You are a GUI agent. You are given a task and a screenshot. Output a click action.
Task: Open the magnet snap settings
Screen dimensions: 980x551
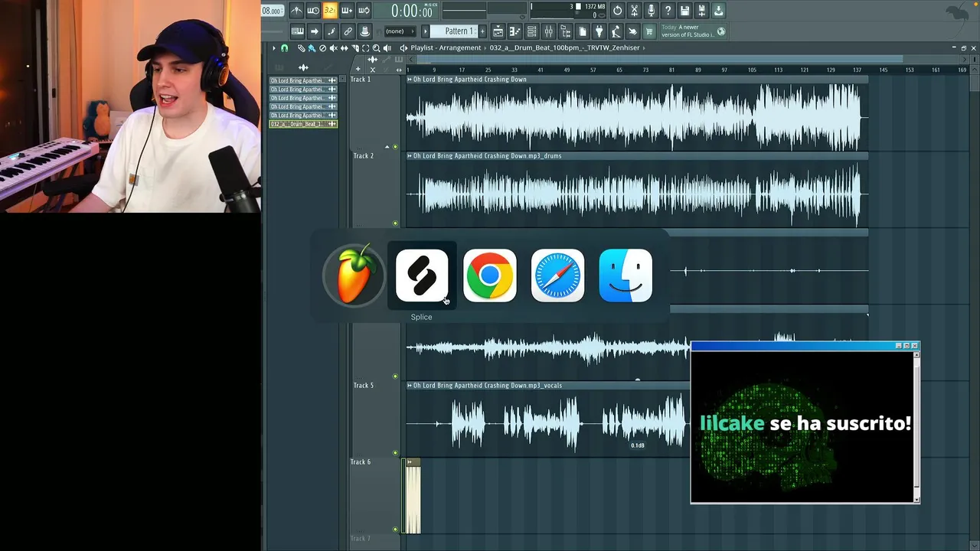(x=284, y=47)
